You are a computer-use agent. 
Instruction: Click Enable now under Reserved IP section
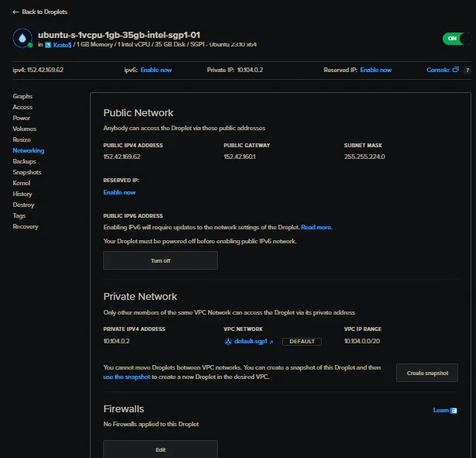[119, 192]
